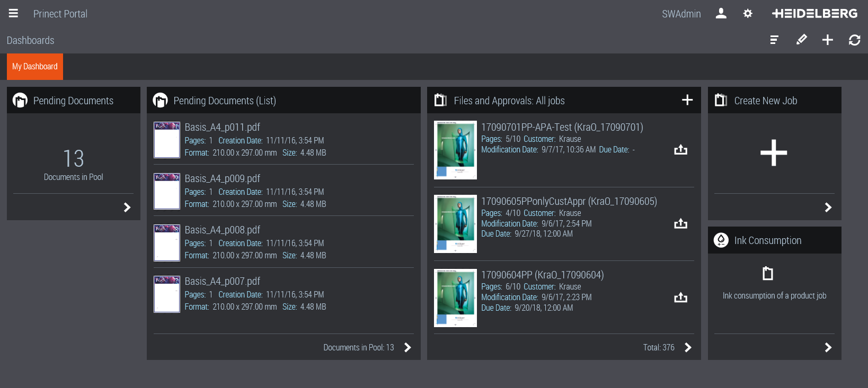Click upload icon for job 17090604PP
This screenshot has height=388, width=868.
[680, 297]
